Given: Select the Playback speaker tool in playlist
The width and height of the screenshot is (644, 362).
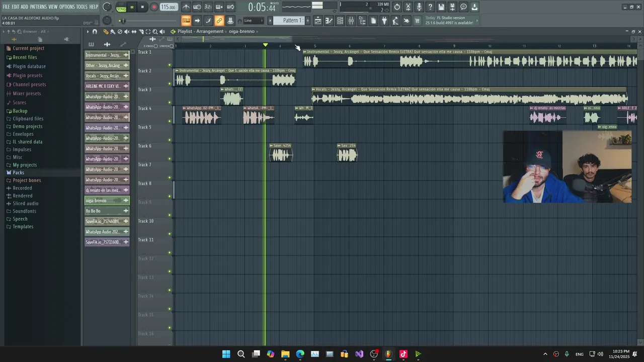Looking at the screenshot, I should point(162,32).
